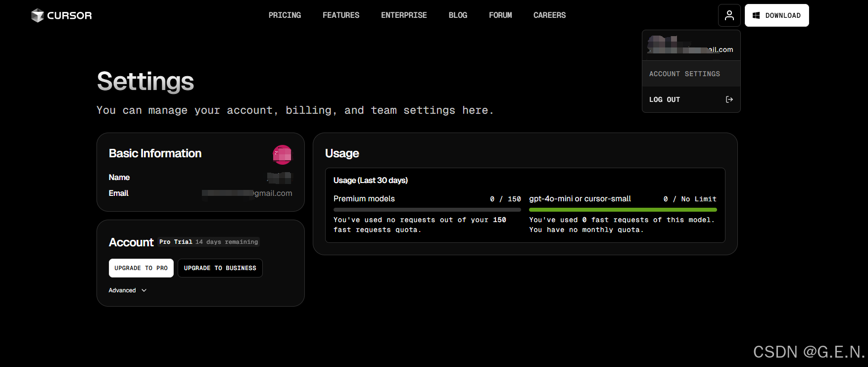The height and width of the screenshot is (367, 868).
Task: Click 'You've used no requests' quota text
Action: [420, 225]
